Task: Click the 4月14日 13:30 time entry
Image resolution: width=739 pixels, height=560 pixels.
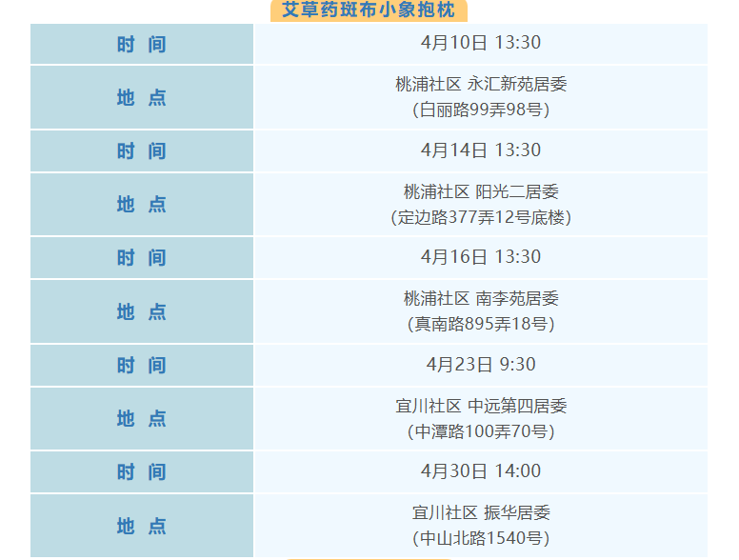Action: (480, 150)
